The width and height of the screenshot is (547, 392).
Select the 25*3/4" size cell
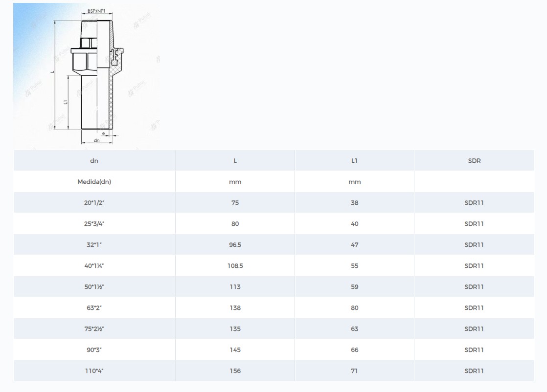94,224
